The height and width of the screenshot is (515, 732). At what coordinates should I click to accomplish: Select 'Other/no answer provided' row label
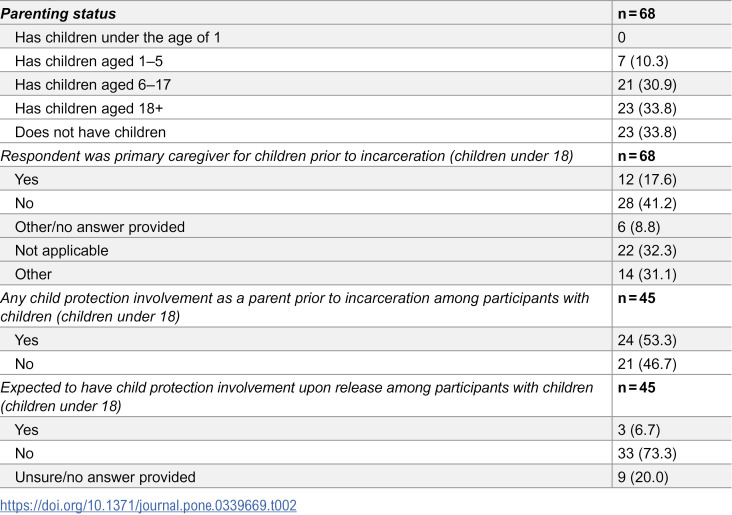pyautogui.click(x=100, y=227)
